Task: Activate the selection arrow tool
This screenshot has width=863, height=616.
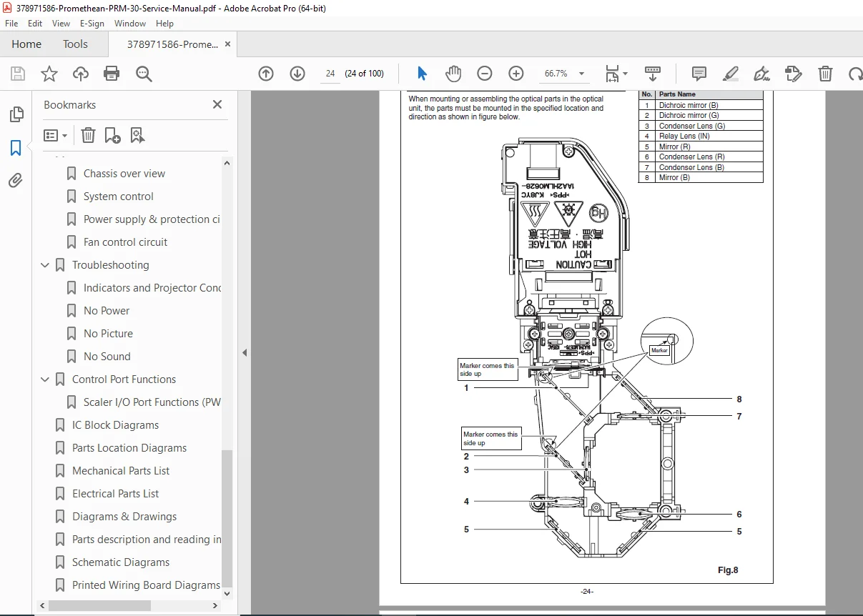Action: pyautogui.click(x=422, y=74)
